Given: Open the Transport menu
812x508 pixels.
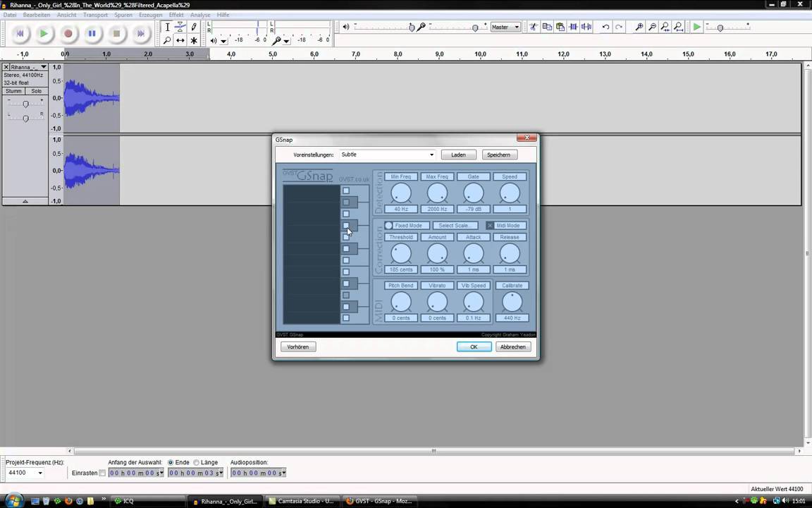Looking at the screenshot, I should pyautogui.click(x=96, y=15).
